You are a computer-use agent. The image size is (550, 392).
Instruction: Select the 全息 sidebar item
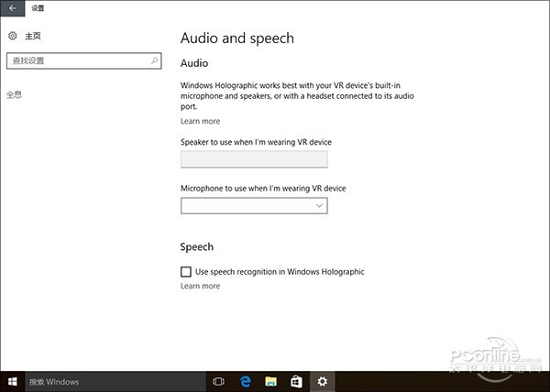[14, 94]
